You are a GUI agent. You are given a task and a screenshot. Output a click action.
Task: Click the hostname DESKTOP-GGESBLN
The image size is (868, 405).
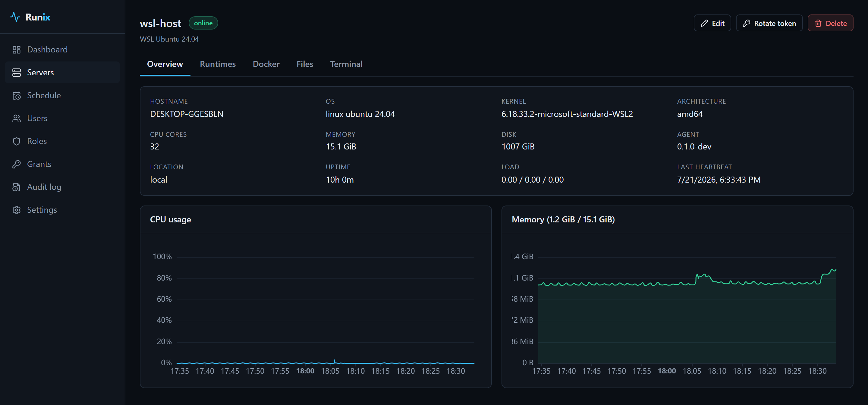pos(187,114)
